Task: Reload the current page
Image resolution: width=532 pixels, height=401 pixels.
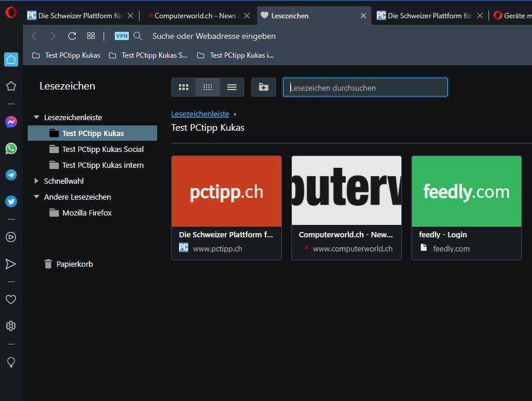Action: click(72, 36)
